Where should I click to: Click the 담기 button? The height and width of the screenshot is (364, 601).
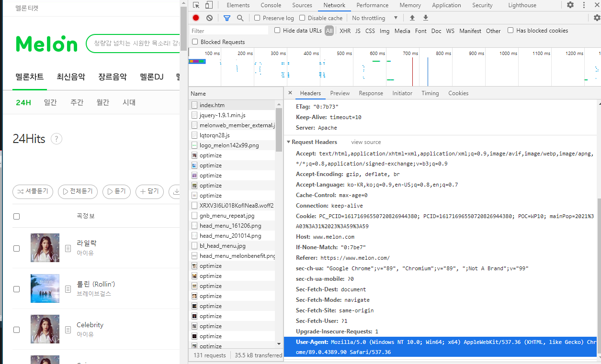pyautogui.click(x=150, y=191)
